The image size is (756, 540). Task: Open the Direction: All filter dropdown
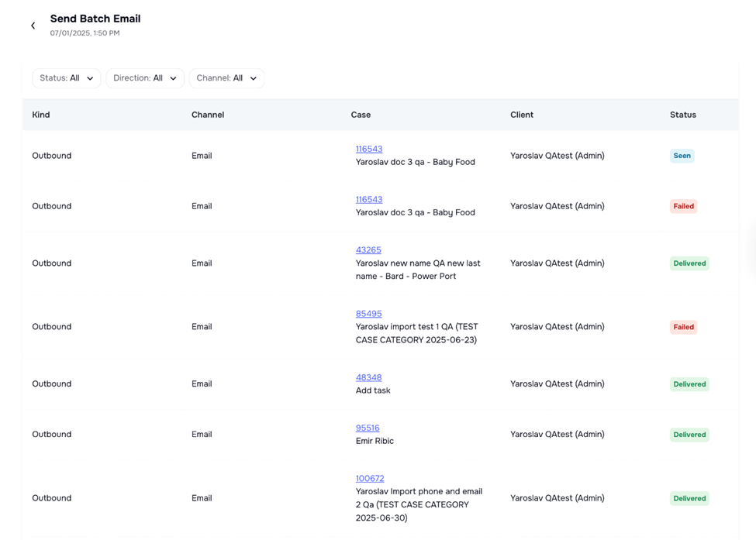click(144, 78)
